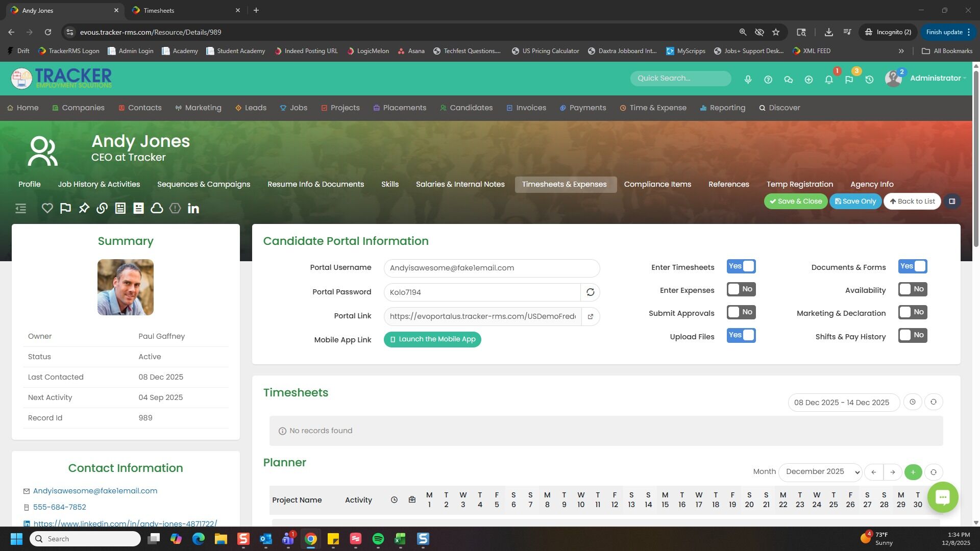Viewport: 980px width, 551px height.
Task: Click the green plus button in Planner
Action: (x=913, y=472)
